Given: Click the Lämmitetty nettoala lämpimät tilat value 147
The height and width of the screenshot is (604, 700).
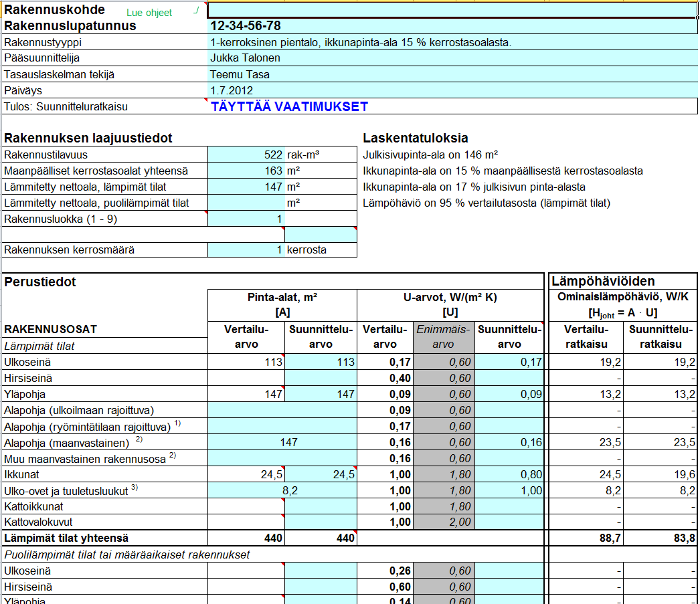Looking at the screenshot, I should 246,187.
